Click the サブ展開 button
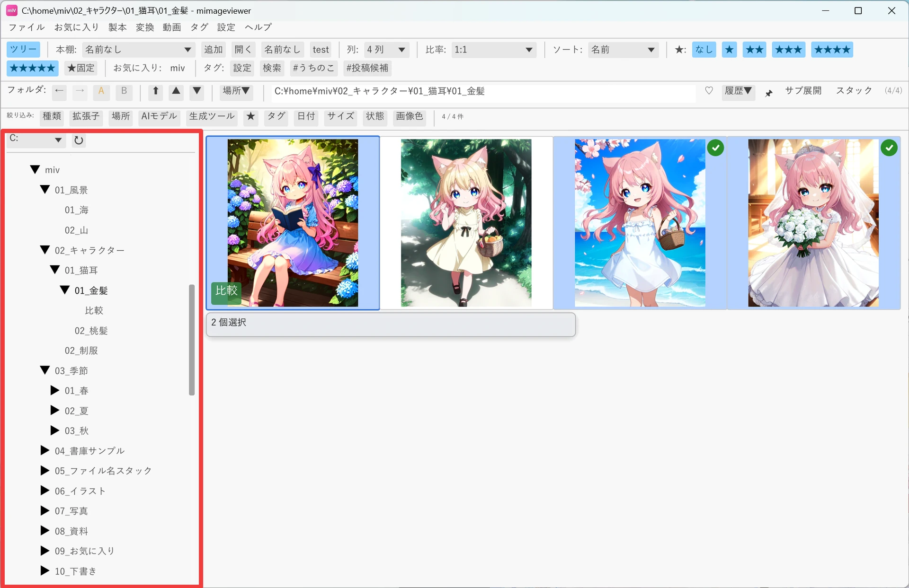Image resolution: width=909 pixels, height=588 pixels. [x=803, y=91]
